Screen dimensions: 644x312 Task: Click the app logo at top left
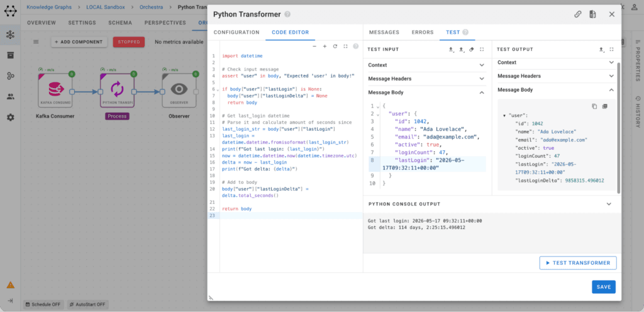10,11
